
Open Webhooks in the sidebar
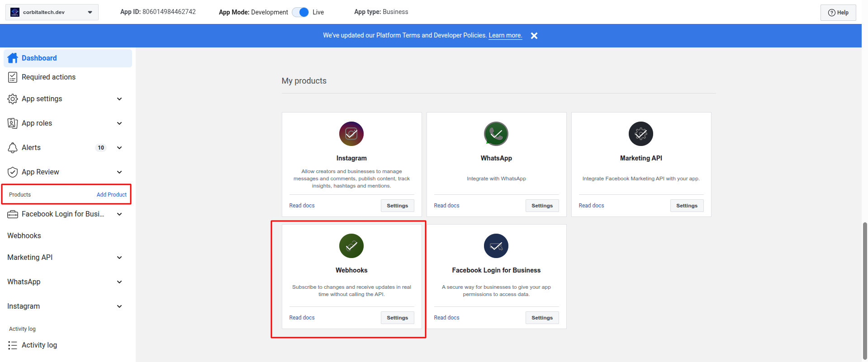point(24,236)
